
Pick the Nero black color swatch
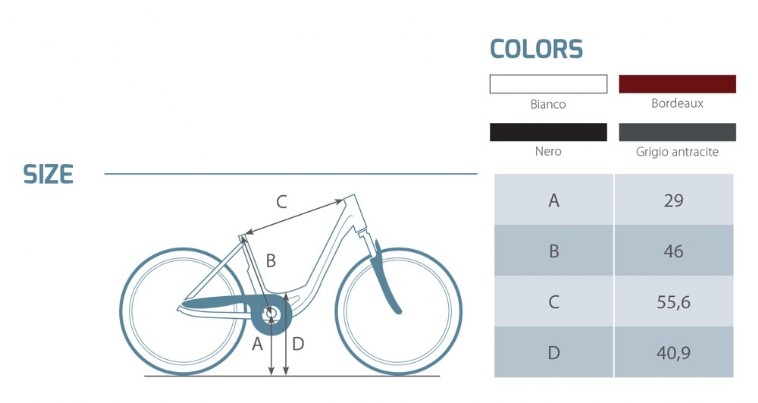(548, 132)
